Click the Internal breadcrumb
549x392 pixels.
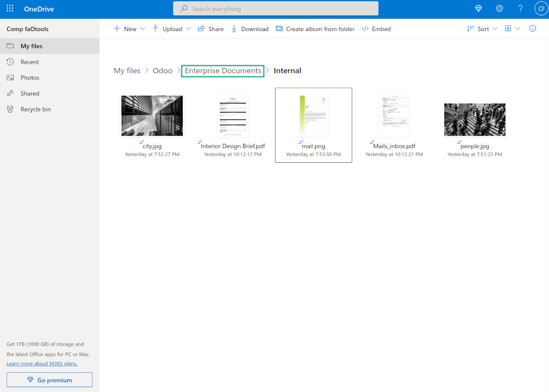(287, 71)
